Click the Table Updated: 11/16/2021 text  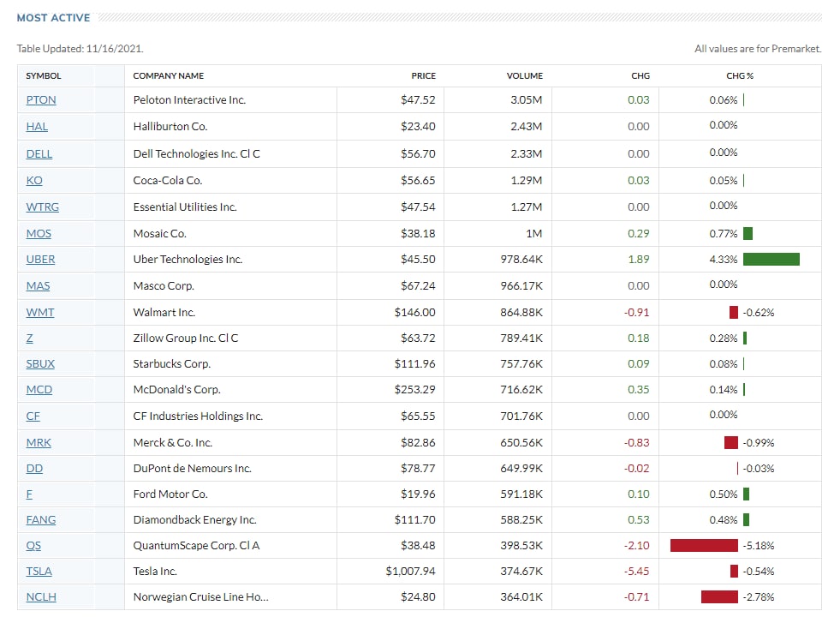pyautogui.click(x=80, y=49)
